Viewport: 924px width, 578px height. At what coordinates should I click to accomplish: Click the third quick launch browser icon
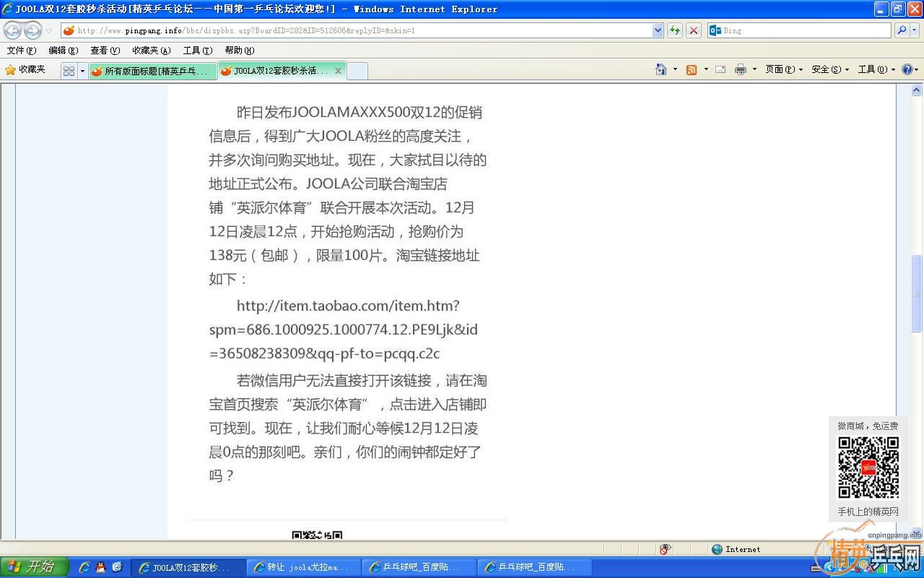point(117,567)
